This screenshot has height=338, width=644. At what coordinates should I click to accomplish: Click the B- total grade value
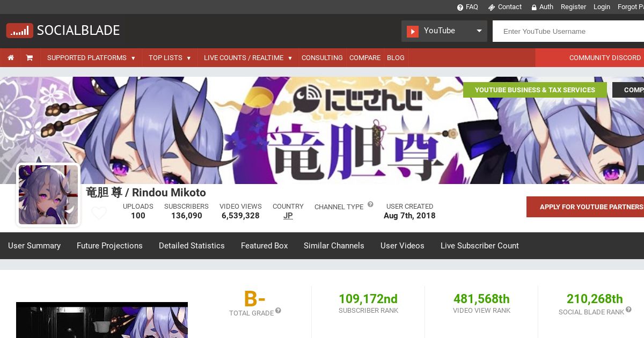click(255, 299)
